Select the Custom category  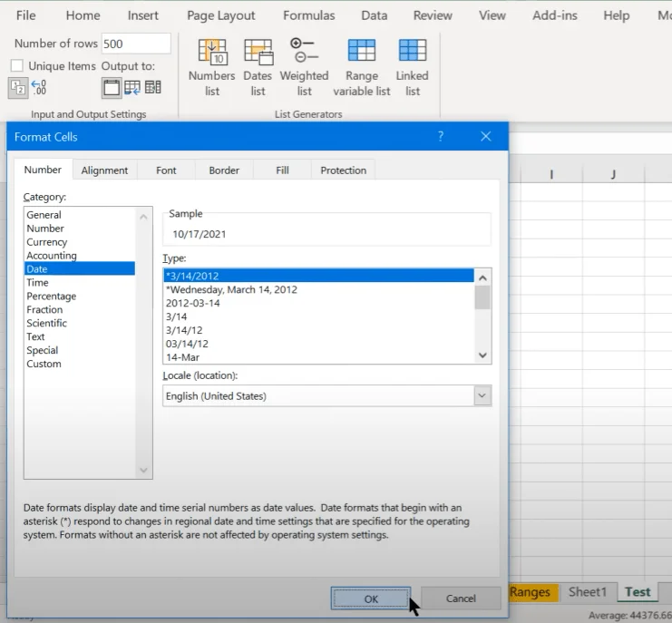point(80,364)
